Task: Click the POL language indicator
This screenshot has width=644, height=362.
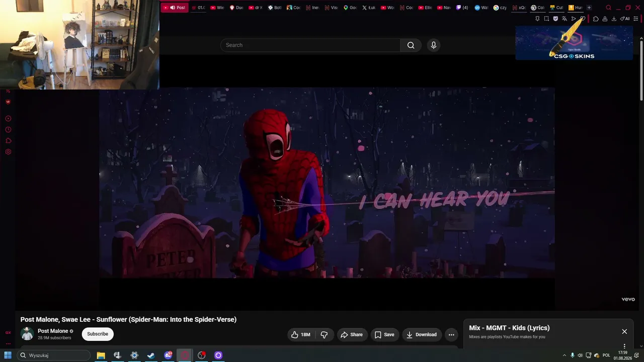Action: tap(606, 355)
